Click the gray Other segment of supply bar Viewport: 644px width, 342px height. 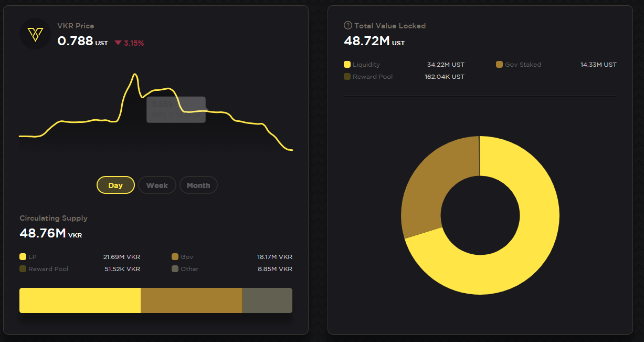click(x=267, y=300)
